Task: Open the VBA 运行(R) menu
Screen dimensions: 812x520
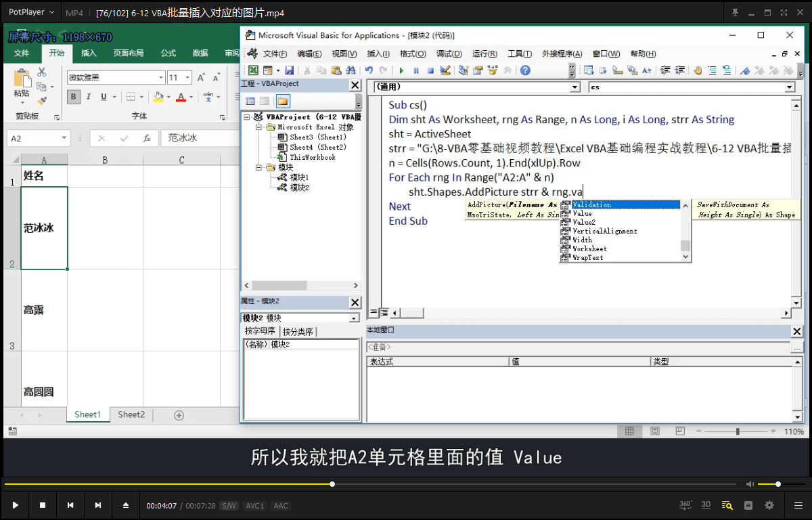Action: click(x=485, y=53)
